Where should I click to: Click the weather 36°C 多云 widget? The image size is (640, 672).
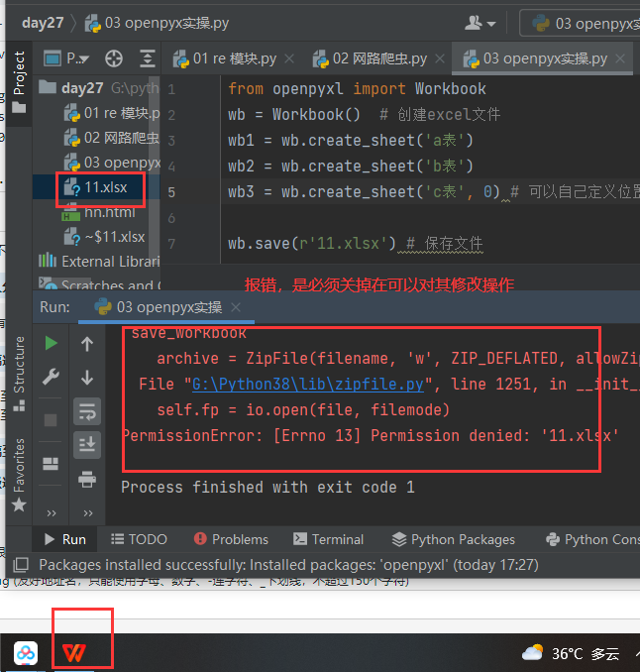click(x=571, y=653)
